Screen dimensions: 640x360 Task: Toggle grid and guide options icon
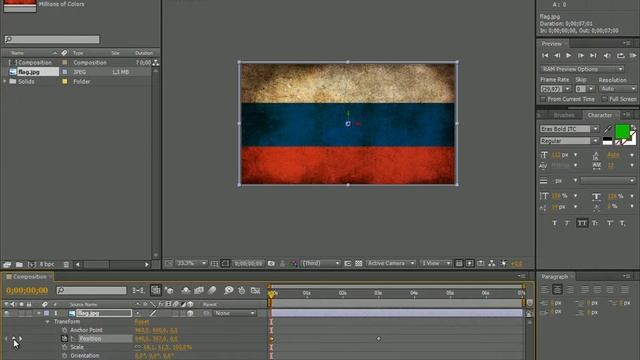coord(214,264)
